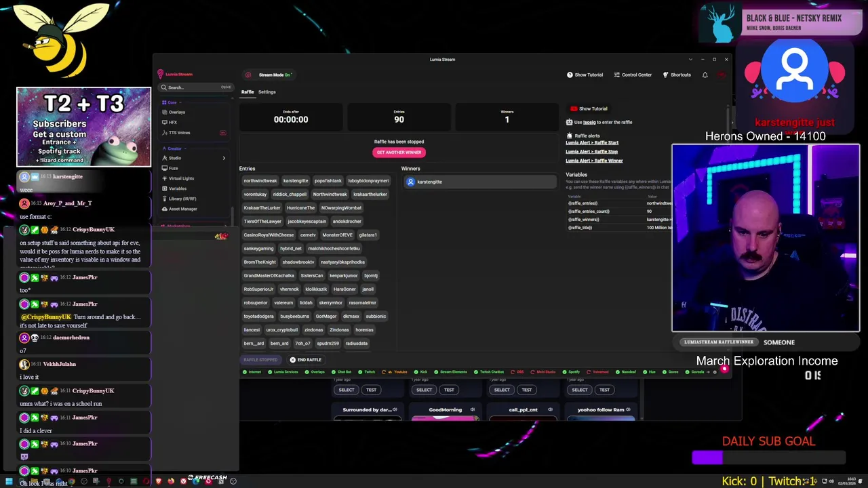The height and width of the screenshot is (488, 868).
Task: Check the OBS connection status indicator
Action: pyautogui.click(x=517, y=372)
